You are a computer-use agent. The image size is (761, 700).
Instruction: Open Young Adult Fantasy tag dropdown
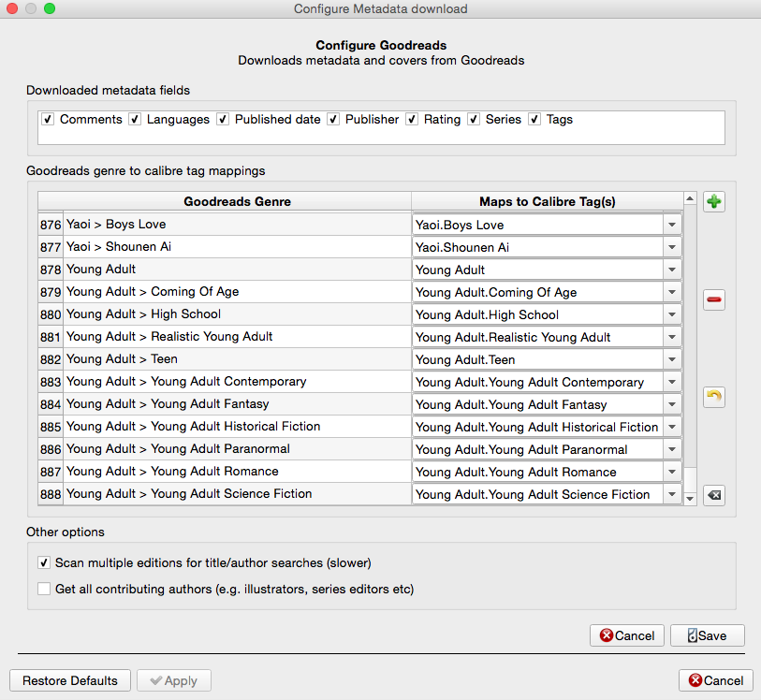(672, 404)
